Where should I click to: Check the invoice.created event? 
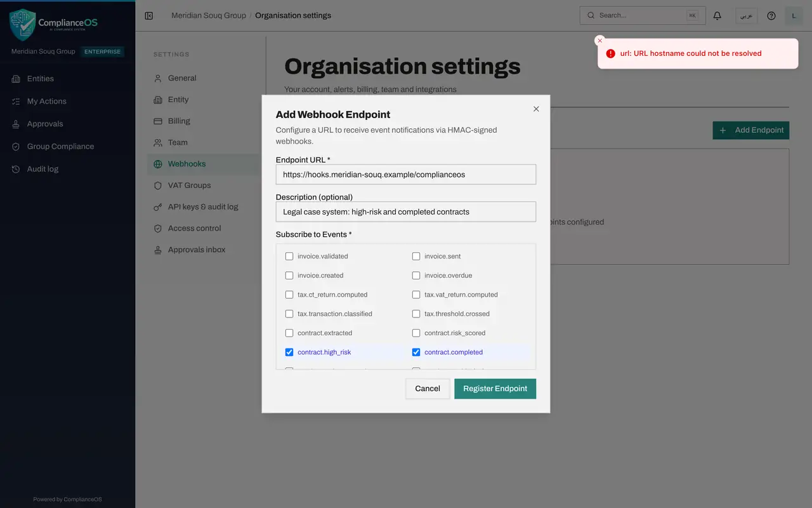[289, 276]
